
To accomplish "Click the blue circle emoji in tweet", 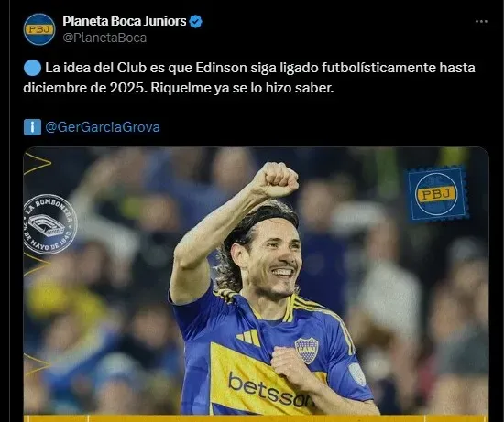I will tap(32, 68).
